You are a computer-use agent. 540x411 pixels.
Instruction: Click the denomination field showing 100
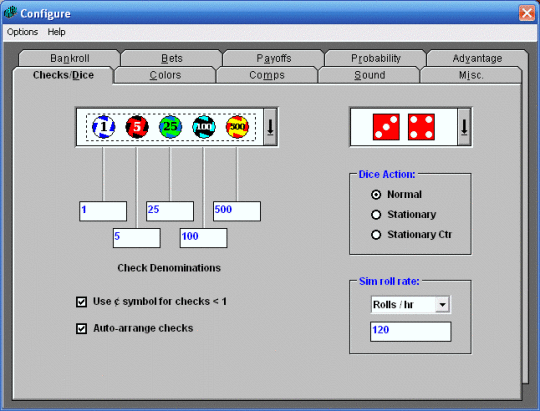[x=204, y=238]
